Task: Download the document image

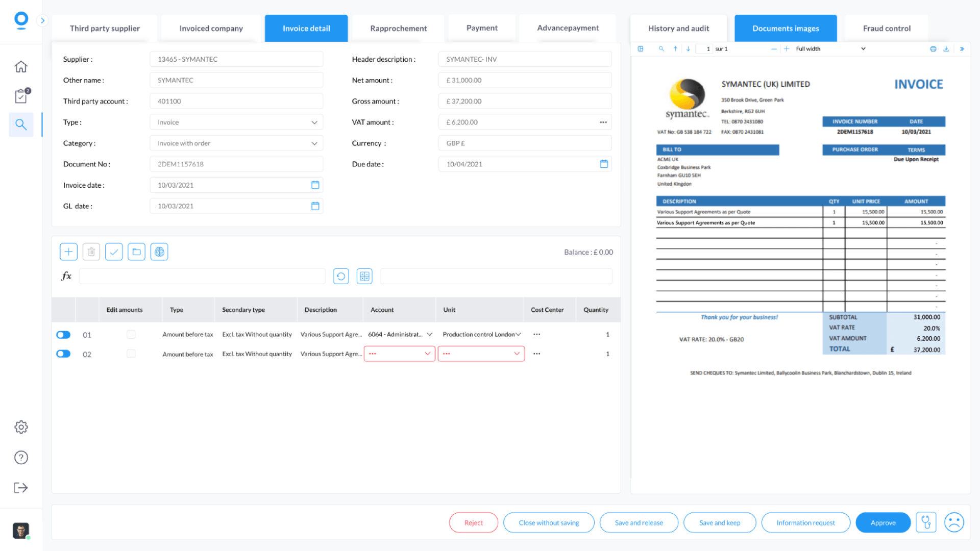Action: pyautogui.click(x=946, y=49)
